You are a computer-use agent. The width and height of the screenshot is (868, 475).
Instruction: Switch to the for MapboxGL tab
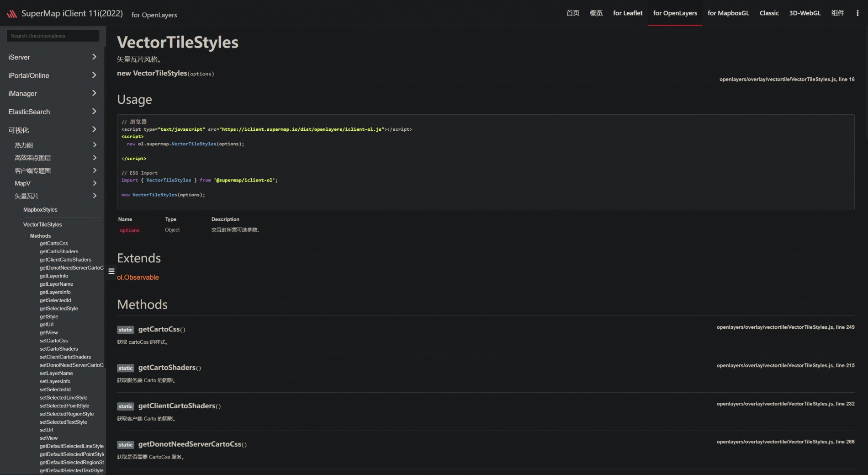[x=728, y=13]
